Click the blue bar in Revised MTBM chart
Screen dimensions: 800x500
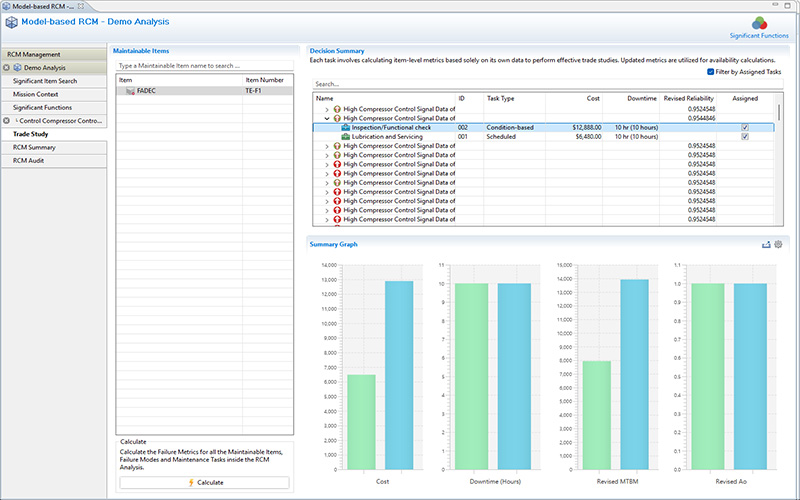click(x=635, y=374)
